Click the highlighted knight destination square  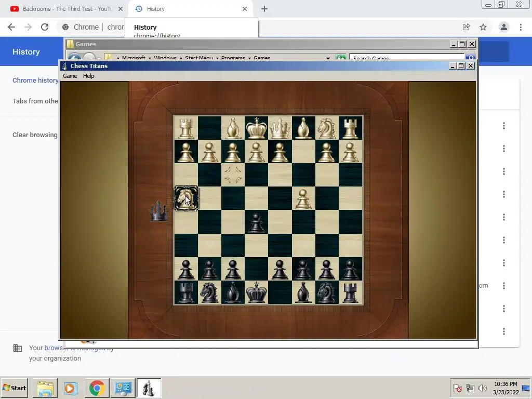tap(233, 175)
